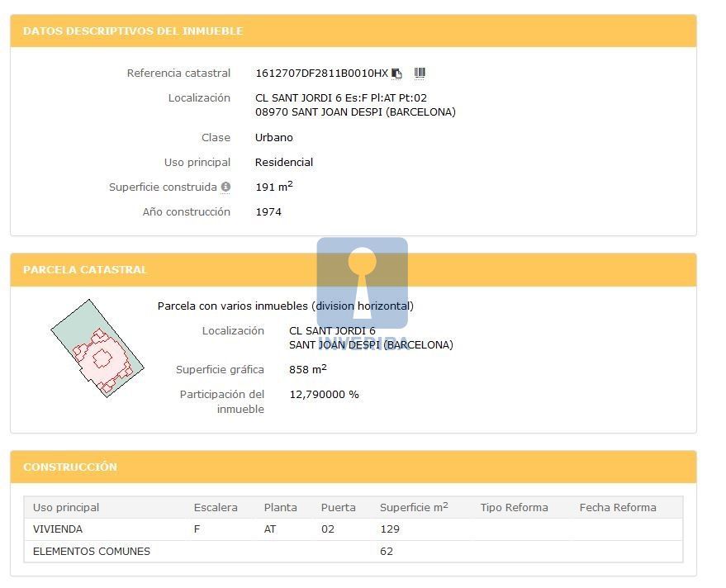This screenshot has height=588, width=726.
Task: Click the Superficie m² column header
Action: coord(414,508)
